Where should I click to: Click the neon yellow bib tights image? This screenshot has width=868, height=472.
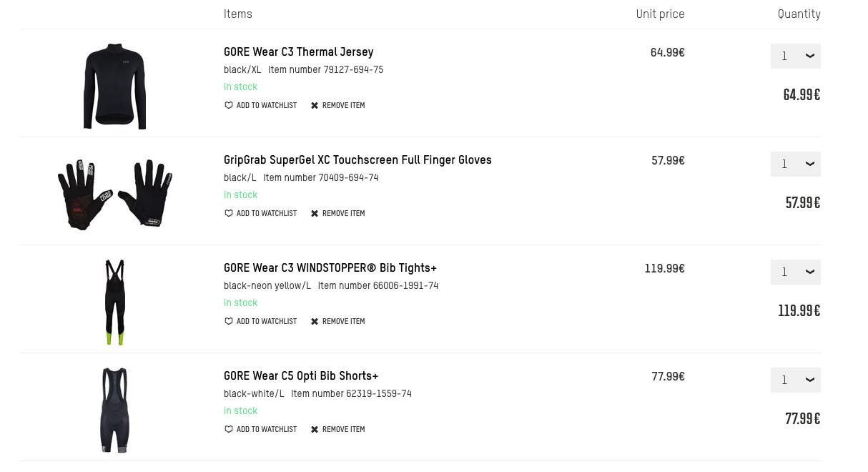pyautogui.click(x=114, y=303)
